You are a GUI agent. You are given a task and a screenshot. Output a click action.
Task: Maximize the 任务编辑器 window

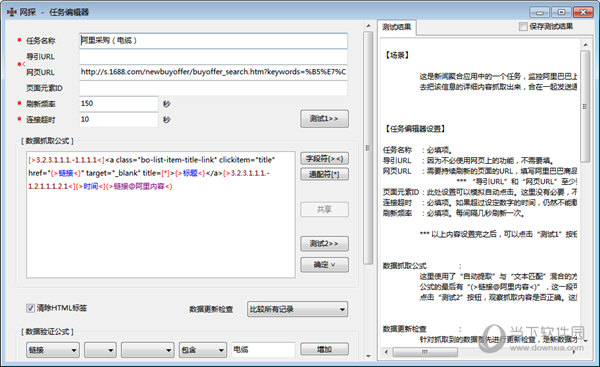tap(561, 12)
